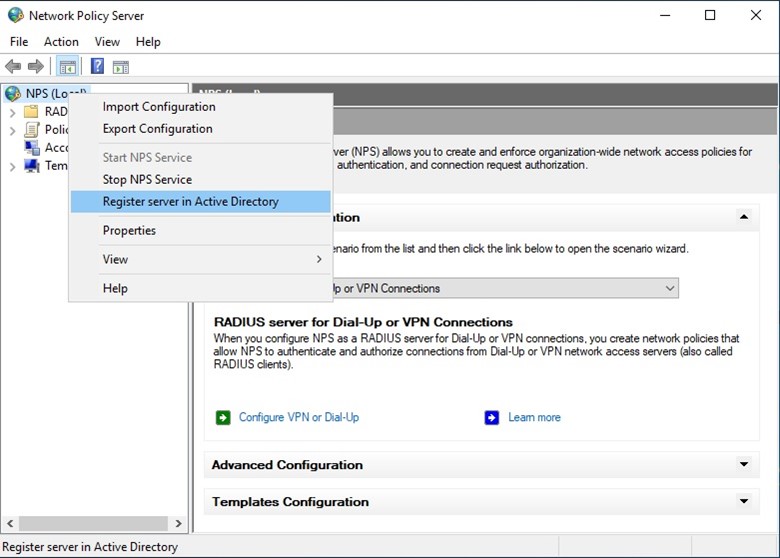Image resolution: width=780 pixels, height=558 pixels.
Task: Expand the RADIUS Clients and Servers node
Action: pos(12,113)
